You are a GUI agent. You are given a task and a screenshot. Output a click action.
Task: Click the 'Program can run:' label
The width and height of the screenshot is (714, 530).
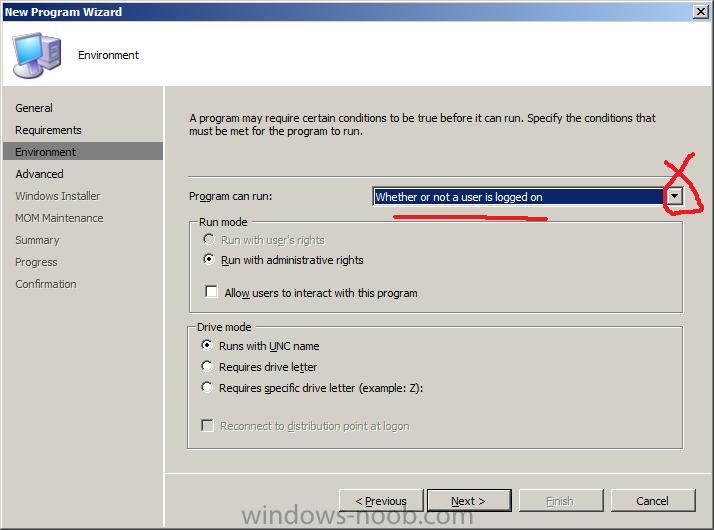coord(230,196)
